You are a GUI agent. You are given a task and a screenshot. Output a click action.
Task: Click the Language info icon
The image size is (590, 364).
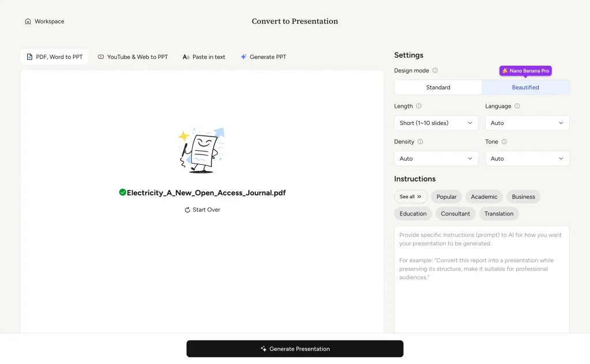coord(517,106)
